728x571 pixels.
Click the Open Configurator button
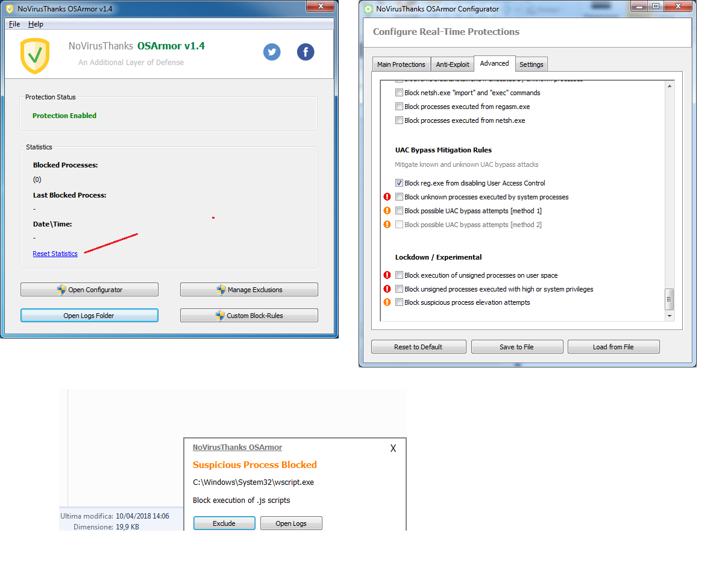coord(89,290)
